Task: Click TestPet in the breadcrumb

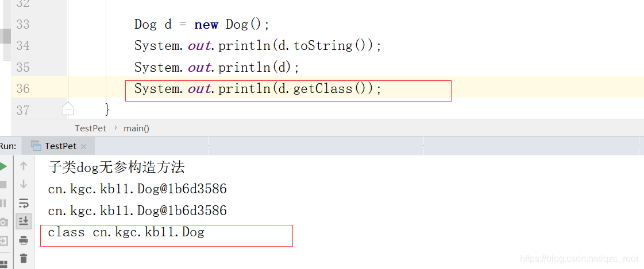Action: pyautogui.click(x=90, y=128)
